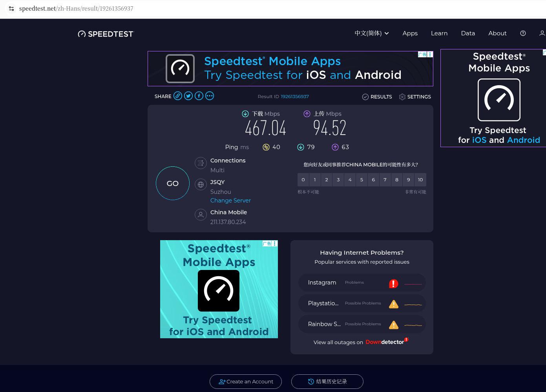Open more share options ellipsis icon

click(210, 96)
